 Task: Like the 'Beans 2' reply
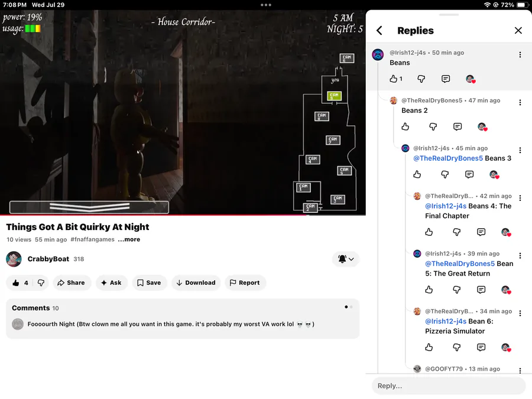(x=406, y=126)
